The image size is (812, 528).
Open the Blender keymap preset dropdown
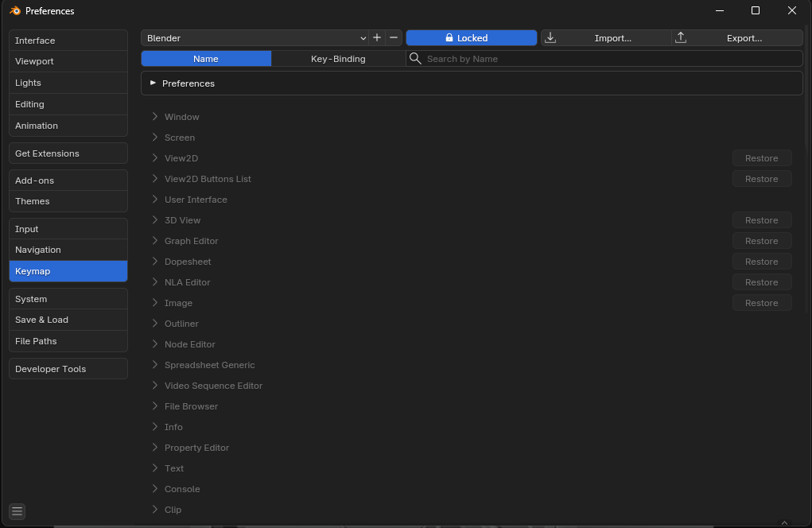click(254, 38)
